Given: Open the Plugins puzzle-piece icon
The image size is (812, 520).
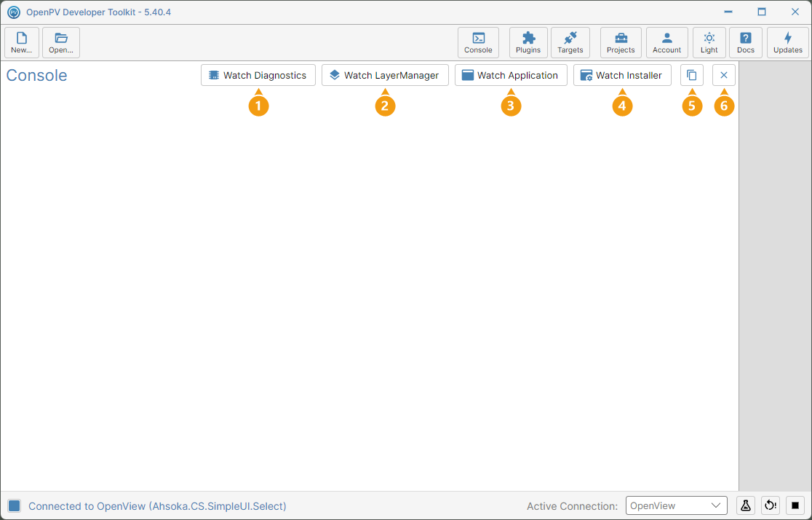Looking at the screenshot, I should tap(528, 42).
